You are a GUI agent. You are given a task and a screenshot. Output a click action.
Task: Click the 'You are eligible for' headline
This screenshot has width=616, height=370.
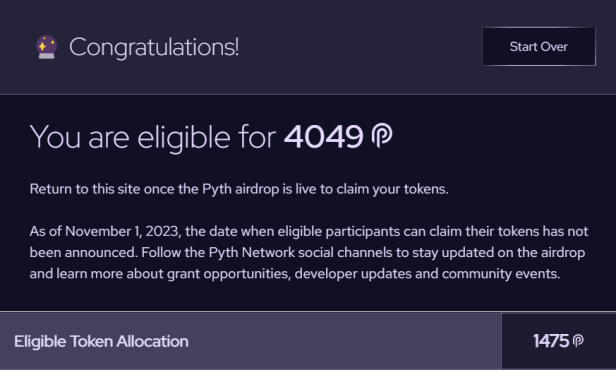tap(153, 137)
